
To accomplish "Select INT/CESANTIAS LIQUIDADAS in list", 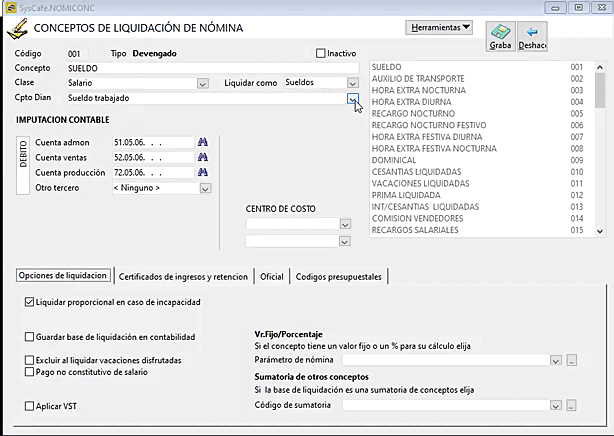I will pyautogui.click(x=482, y=207).
